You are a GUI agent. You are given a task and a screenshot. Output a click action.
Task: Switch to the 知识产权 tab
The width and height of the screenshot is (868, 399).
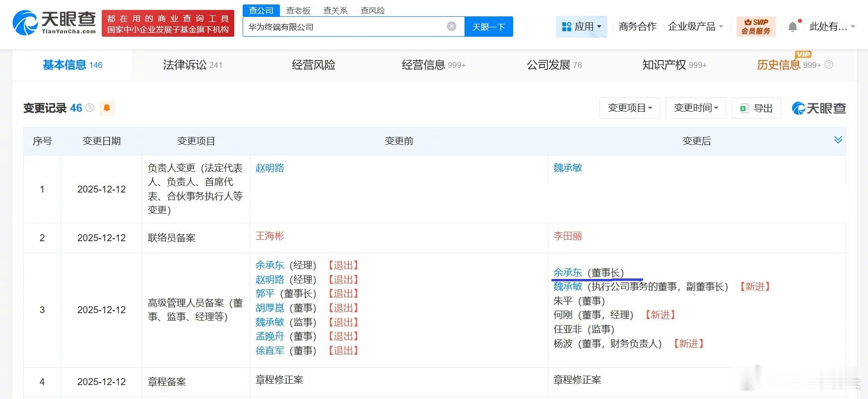tap(674, 65)
